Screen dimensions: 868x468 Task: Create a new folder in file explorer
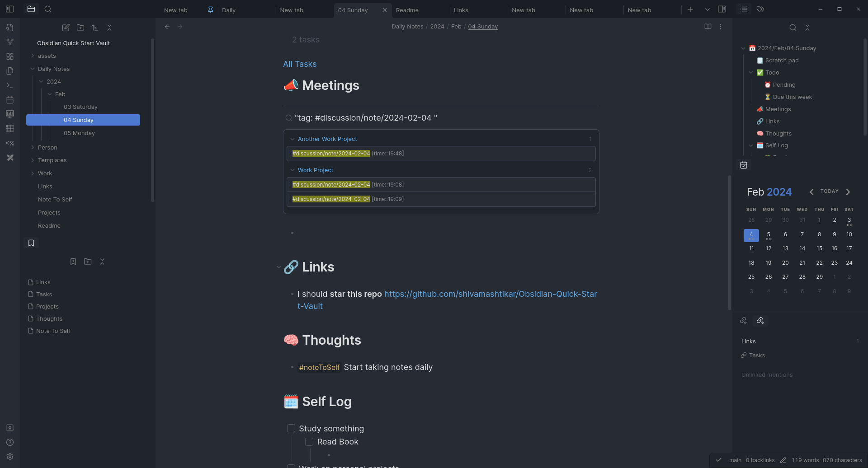[x=80, y=28]
